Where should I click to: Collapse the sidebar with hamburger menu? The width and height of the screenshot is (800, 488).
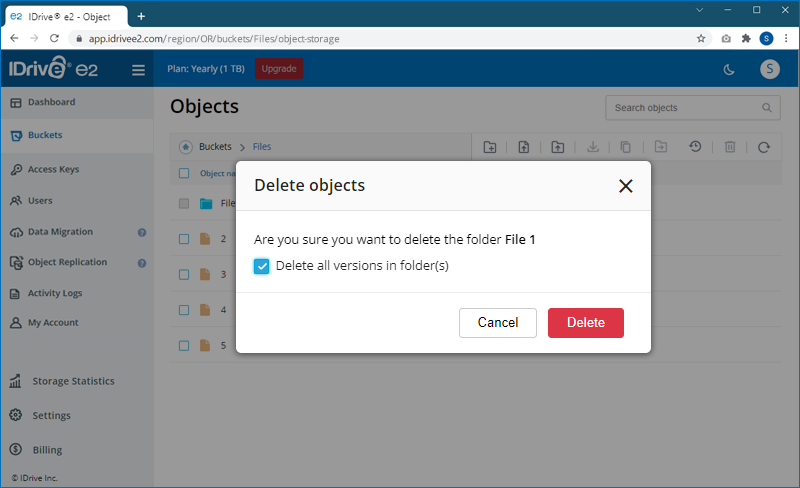[x=138, y=70]
